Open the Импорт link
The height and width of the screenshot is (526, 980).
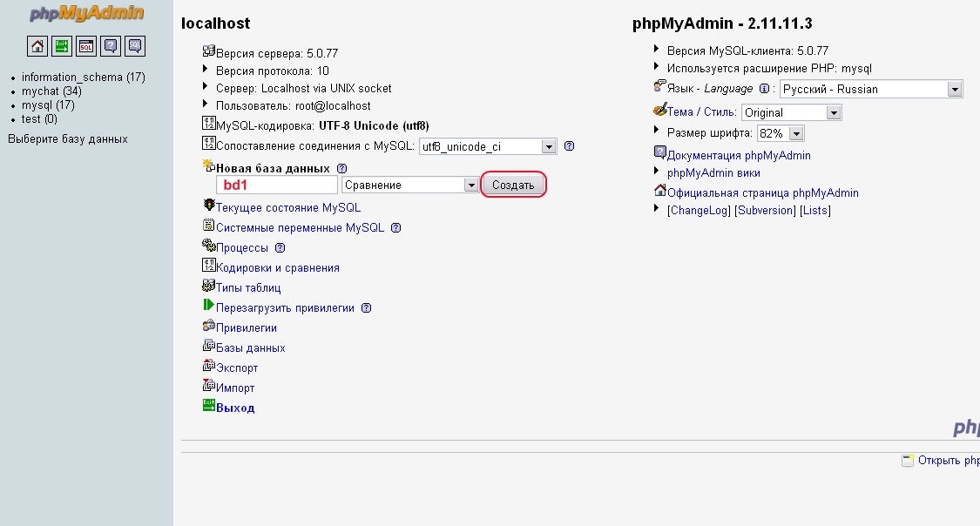click(235, 388)
